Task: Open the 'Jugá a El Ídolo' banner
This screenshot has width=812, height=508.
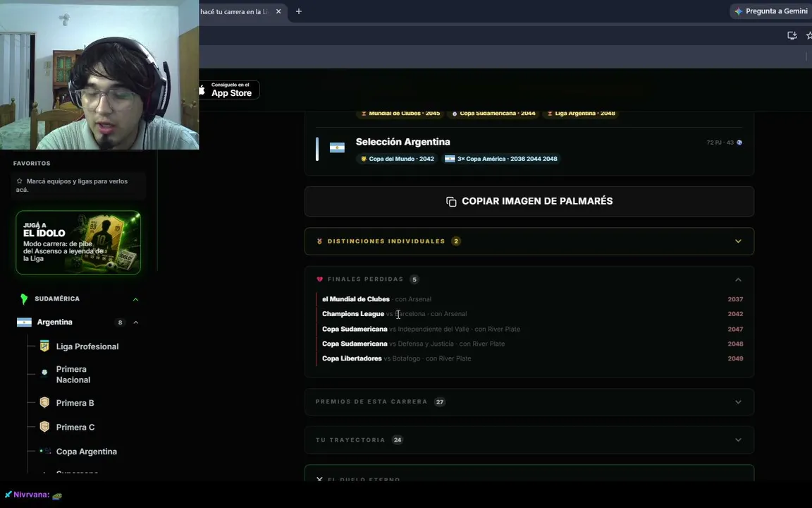Action: click(x=78, y=243)
